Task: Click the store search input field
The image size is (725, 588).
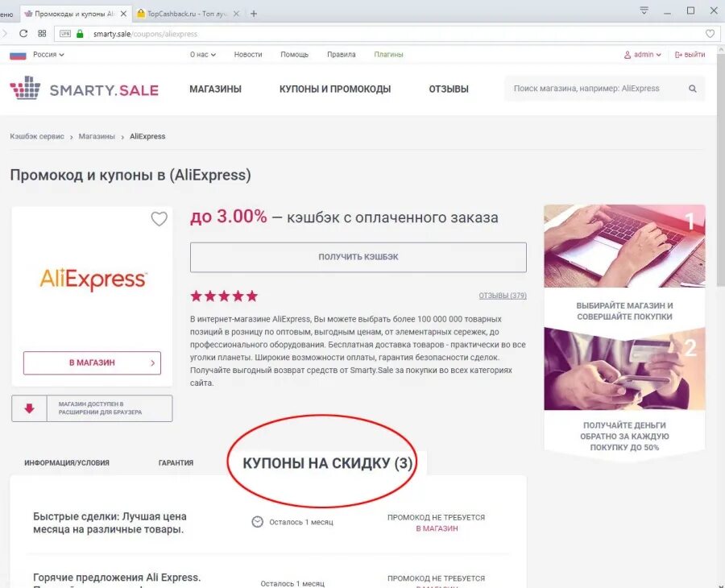Action: [x=596, y=89]
